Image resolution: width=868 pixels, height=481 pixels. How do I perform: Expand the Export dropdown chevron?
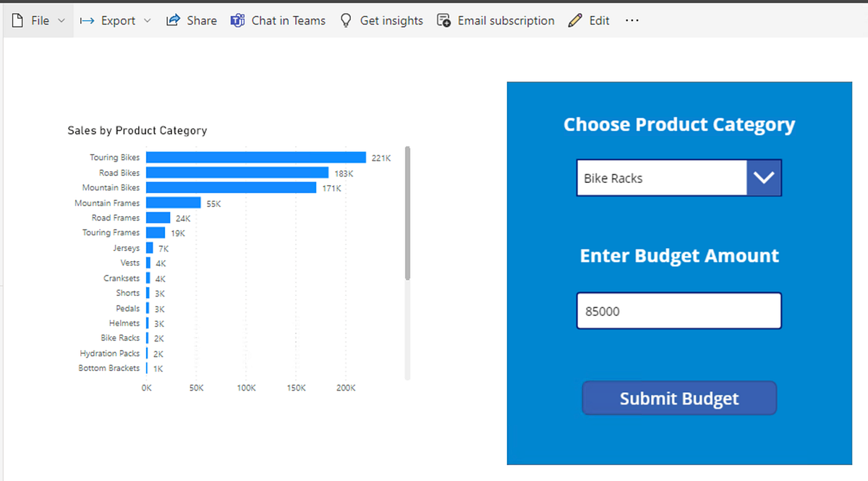click(148, 21)
